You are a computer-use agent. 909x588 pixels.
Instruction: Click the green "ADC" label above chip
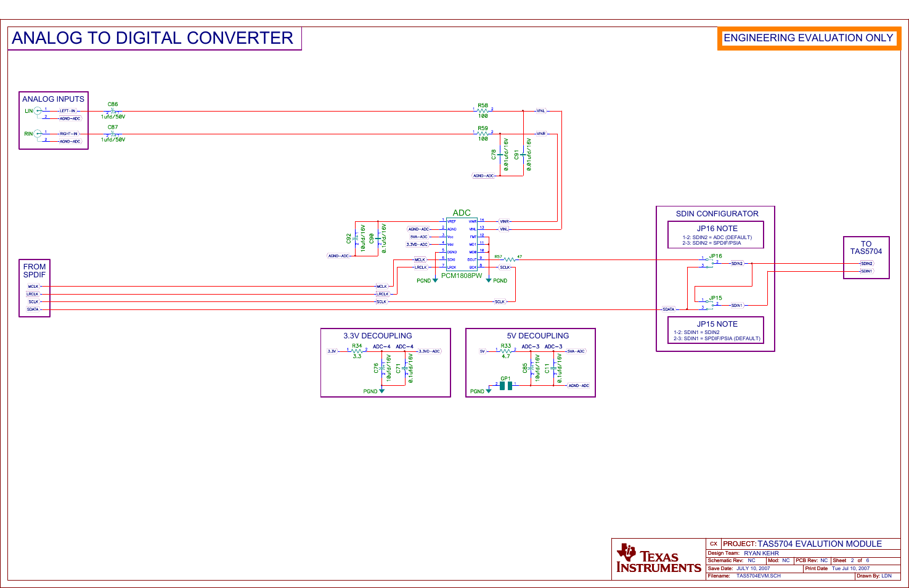pyautogui.click(x=462, y=213)
